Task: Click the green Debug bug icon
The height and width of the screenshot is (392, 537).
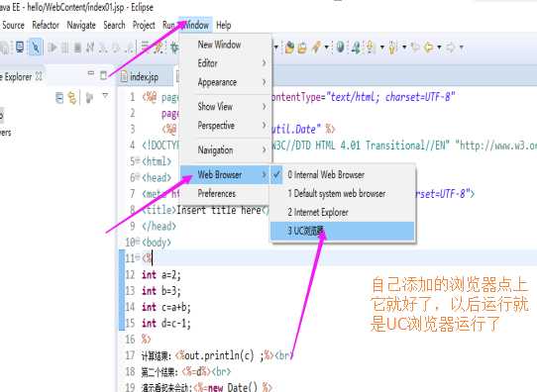Action: pyautogui.click(x=174, y=48)
